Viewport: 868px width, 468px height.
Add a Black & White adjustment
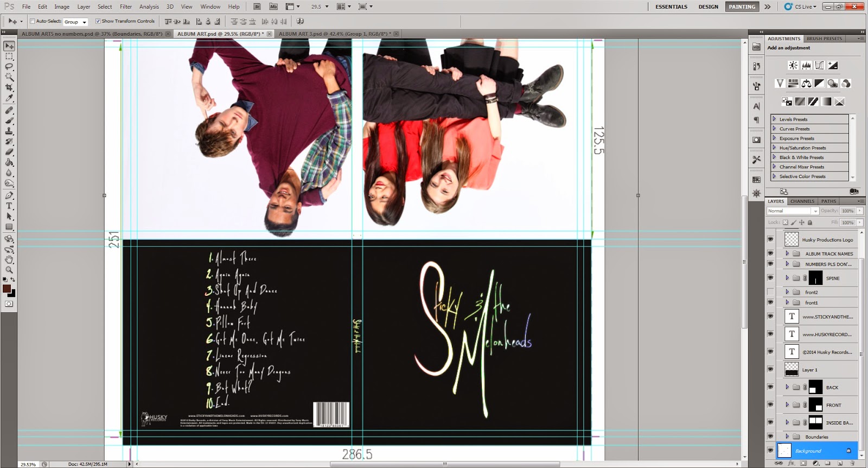click(x=819, y=83)
